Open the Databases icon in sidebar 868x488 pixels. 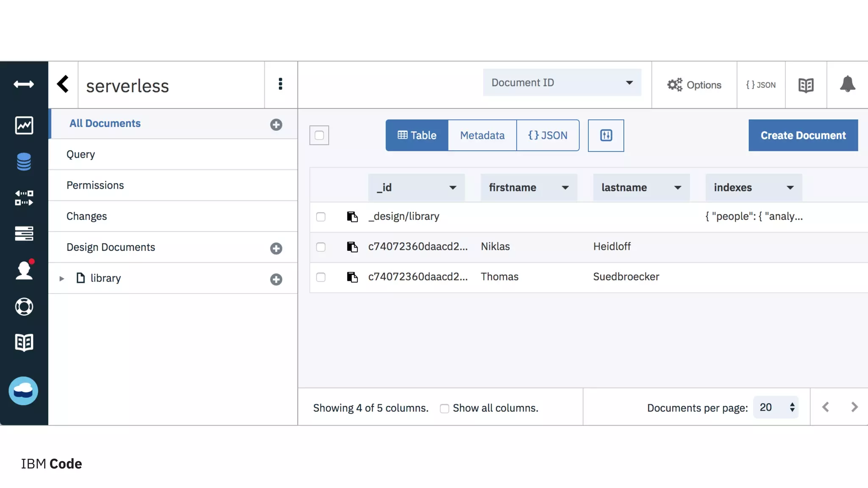click(24, 162)
